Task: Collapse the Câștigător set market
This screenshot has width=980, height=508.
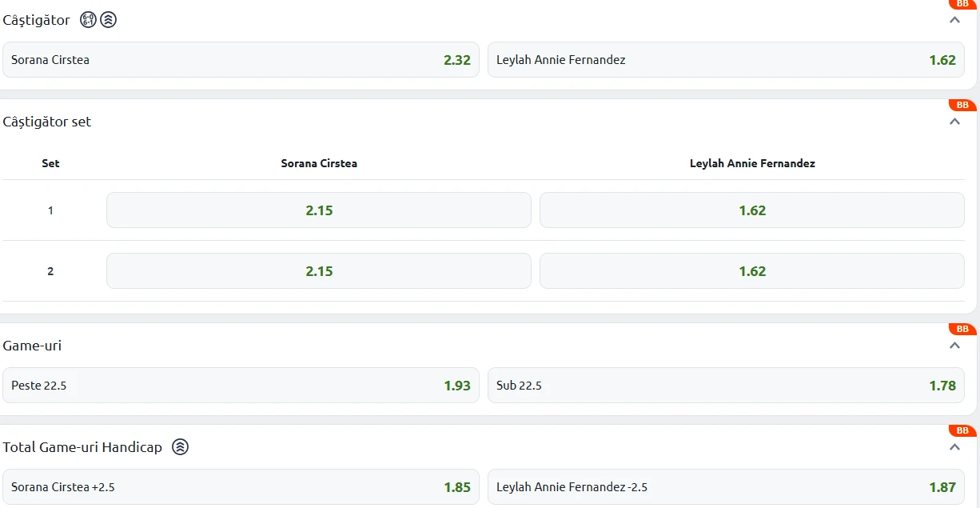Action: pyautogui.click(x=954, y=122)
